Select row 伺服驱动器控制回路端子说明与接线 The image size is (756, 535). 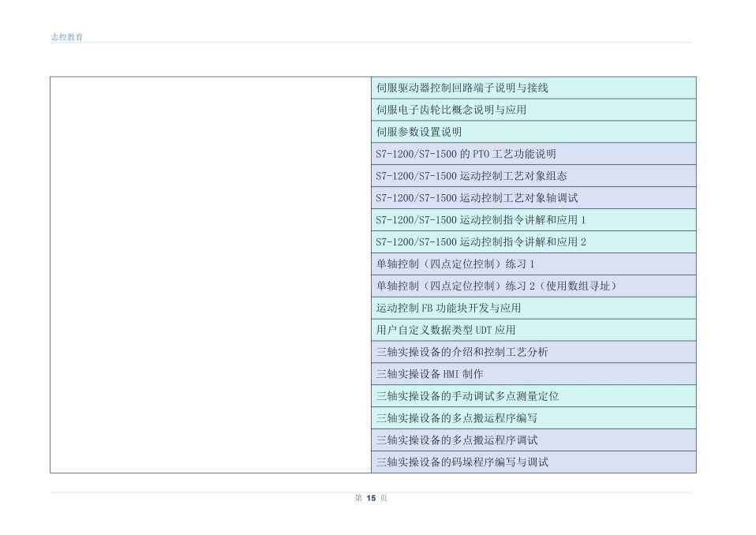click(533, 88)
